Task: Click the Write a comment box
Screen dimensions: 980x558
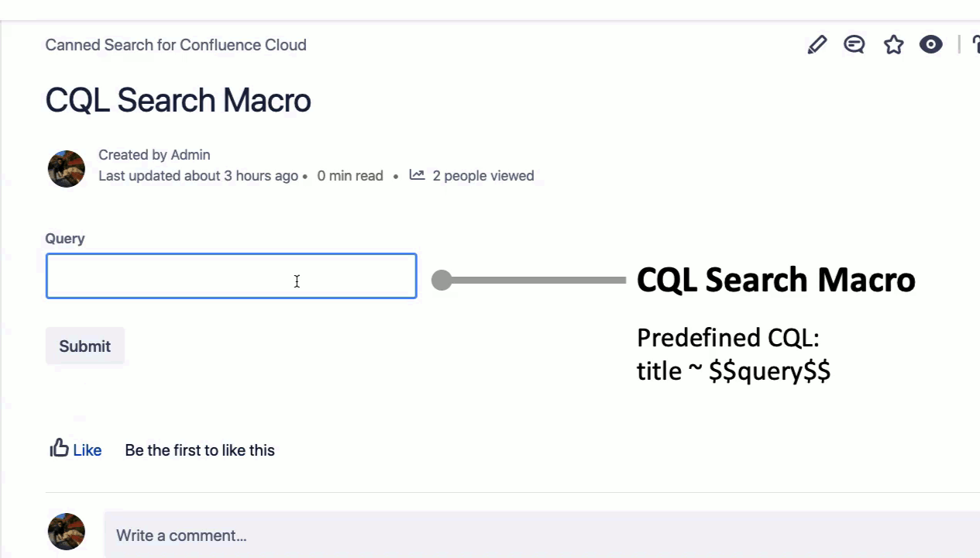Action: click(542, 536)
